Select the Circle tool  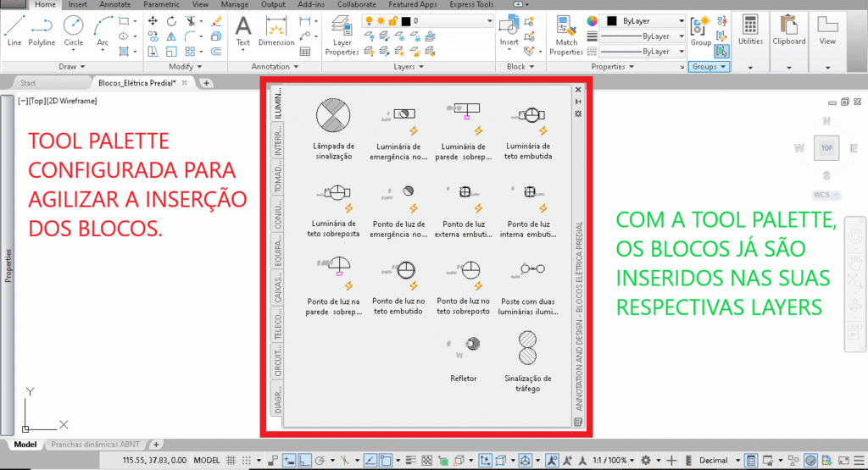(x=73, y=31)
